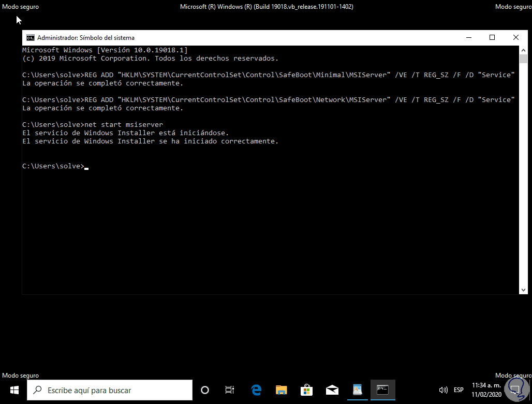Image resolution: width=532 pixels, height=404 pixels.
Task: Open Task View icon on taskbar
Action: [230, 390]
